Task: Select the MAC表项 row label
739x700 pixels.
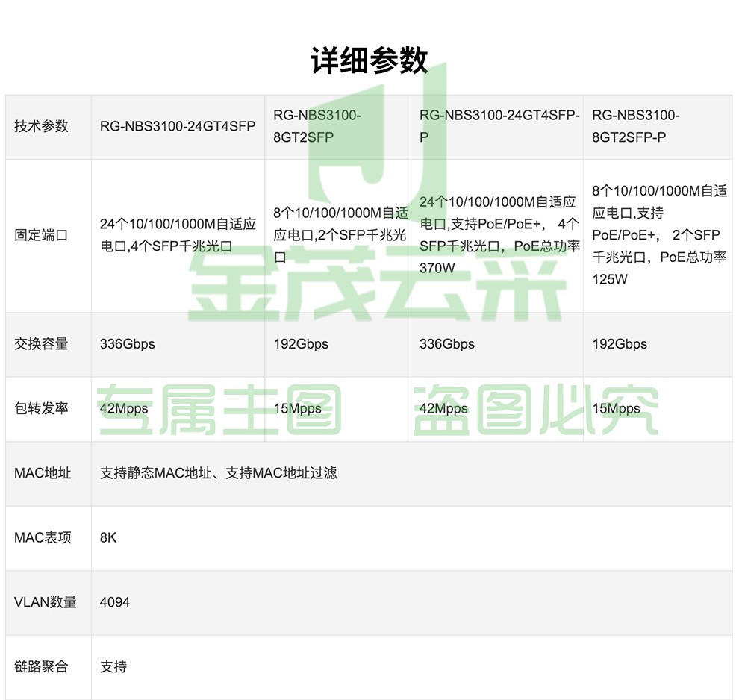Action: [43, 537]
